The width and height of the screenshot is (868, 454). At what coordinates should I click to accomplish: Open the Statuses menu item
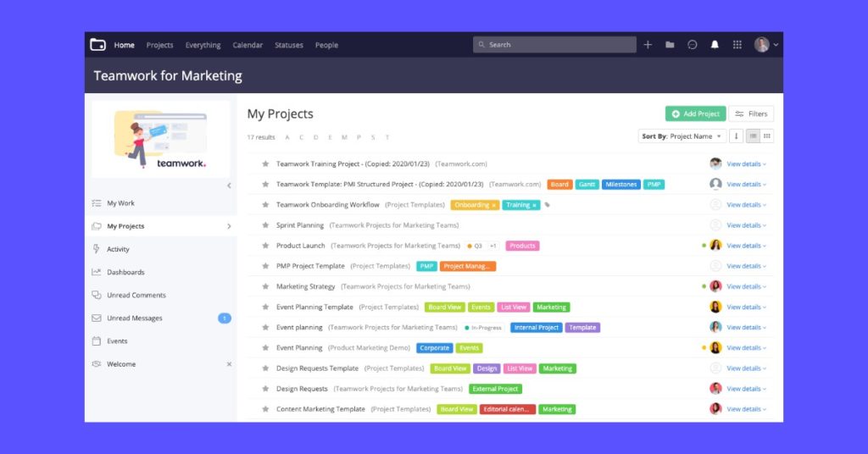click(289, 46)
